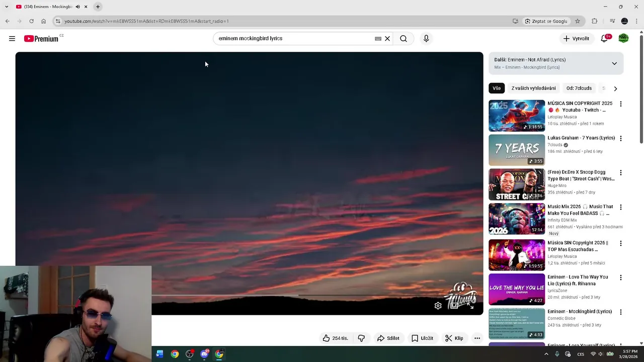Viewport: 644px width, 362px height.
Task: Open the taskbar clock showing 5:57 PM
Action: (630, 354)
